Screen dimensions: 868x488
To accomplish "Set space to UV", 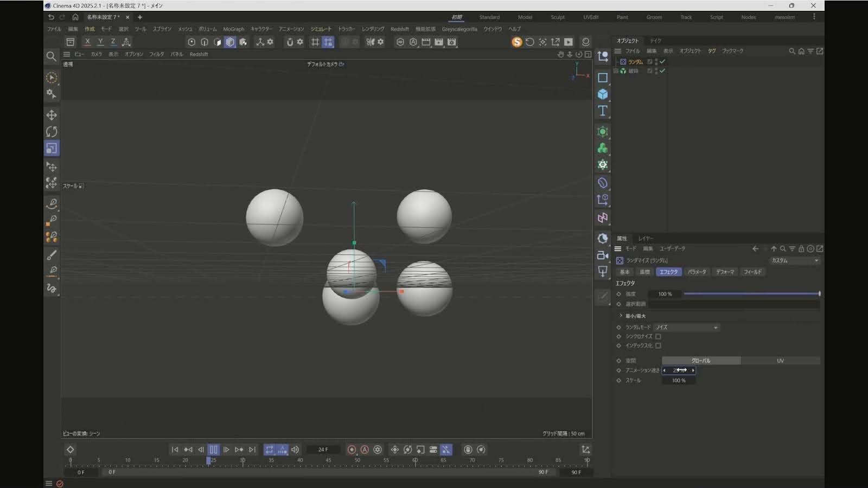I will (780, 361).
